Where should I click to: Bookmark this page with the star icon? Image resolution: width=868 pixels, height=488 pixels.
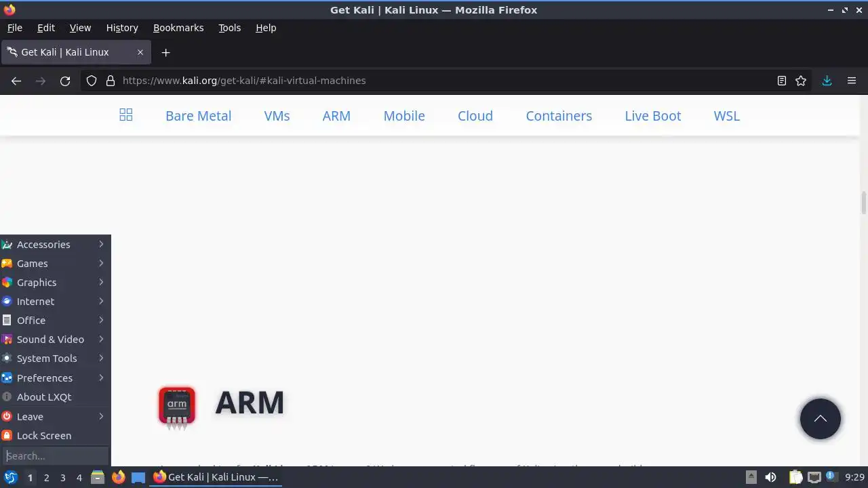pyautogui.click(x=801, y=81)
